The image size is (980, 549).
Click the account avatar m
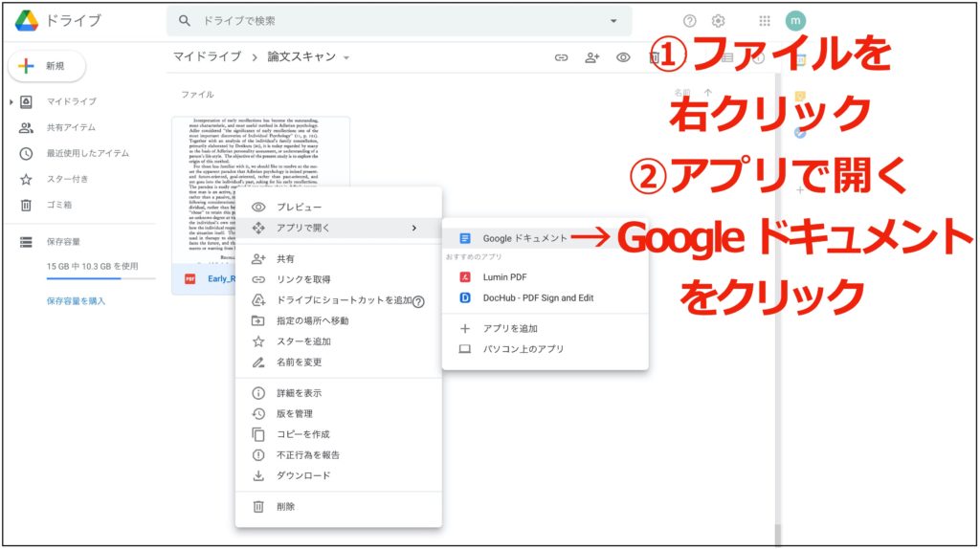pos(795,21)
